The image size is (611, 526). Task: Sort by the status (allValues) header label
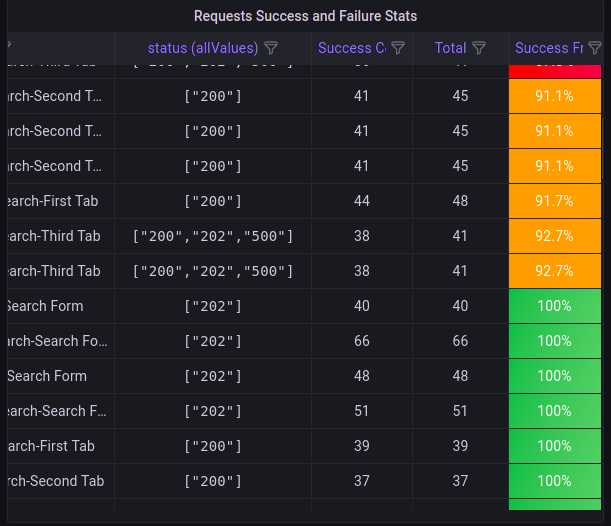(x=202, y=48)
